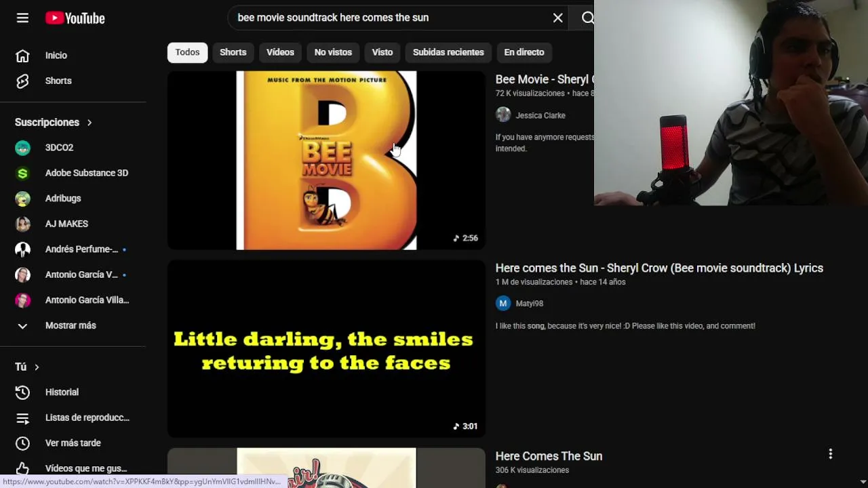The height and width of the screenshot is (488, 868).
Task: Click the page scrollbar down arrow
Action: click(x=863, y=482)
